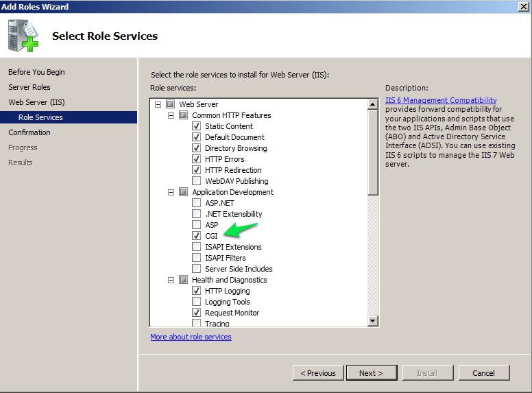
Task: Check the ASP.NET checkbox
Action: [x=197, y=202]
